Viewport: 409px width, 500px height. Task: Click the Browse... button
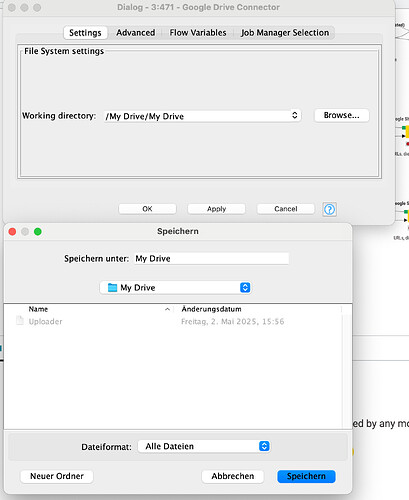342,115
